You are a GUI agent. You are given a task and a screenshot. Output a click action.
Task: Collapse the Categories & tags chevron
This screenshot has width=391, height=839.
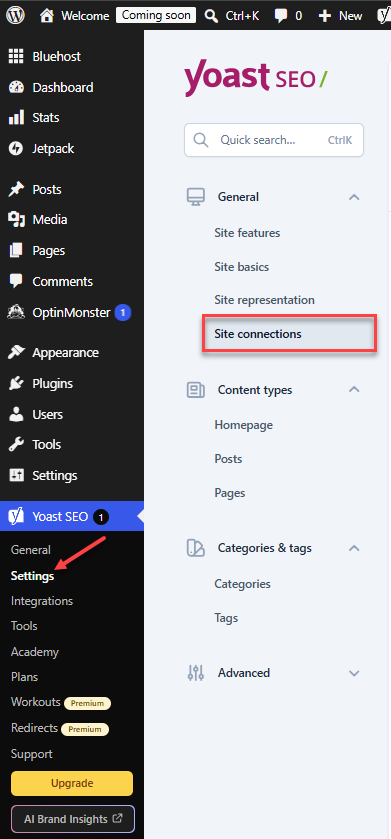[x=354, y=548]
